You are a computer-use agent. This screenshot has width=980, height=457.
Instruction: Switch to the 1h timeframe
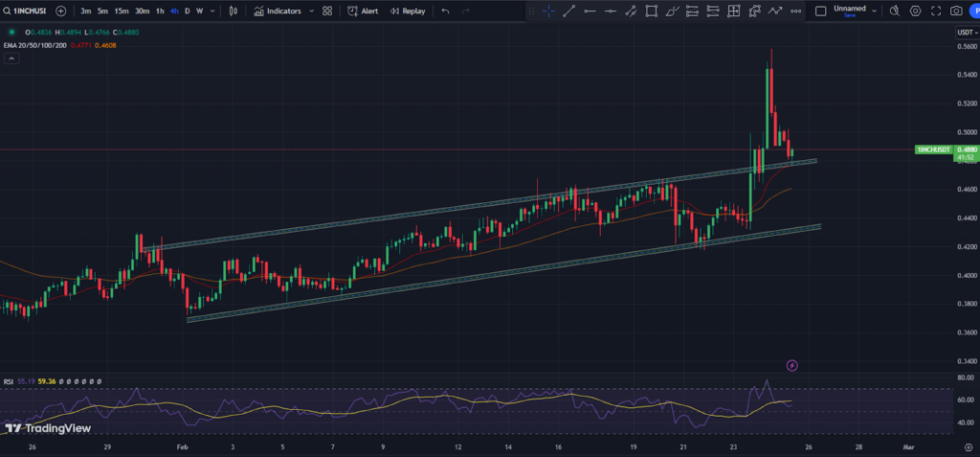tap(160, 11)
